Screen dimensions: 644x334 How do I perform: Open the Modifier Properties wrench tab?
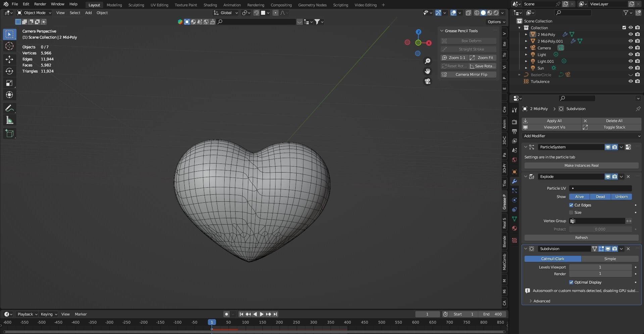tap(514, 181)
